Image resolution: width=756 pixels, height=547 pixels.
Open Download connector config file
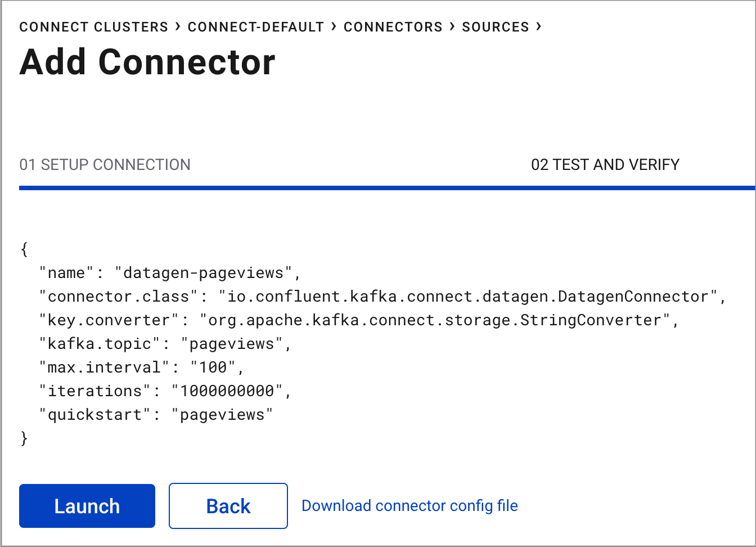[409, 505]
